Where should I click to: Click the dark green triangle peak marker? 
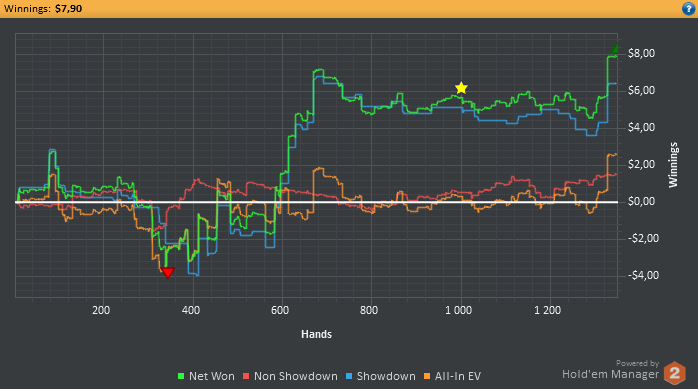point(615,48)
